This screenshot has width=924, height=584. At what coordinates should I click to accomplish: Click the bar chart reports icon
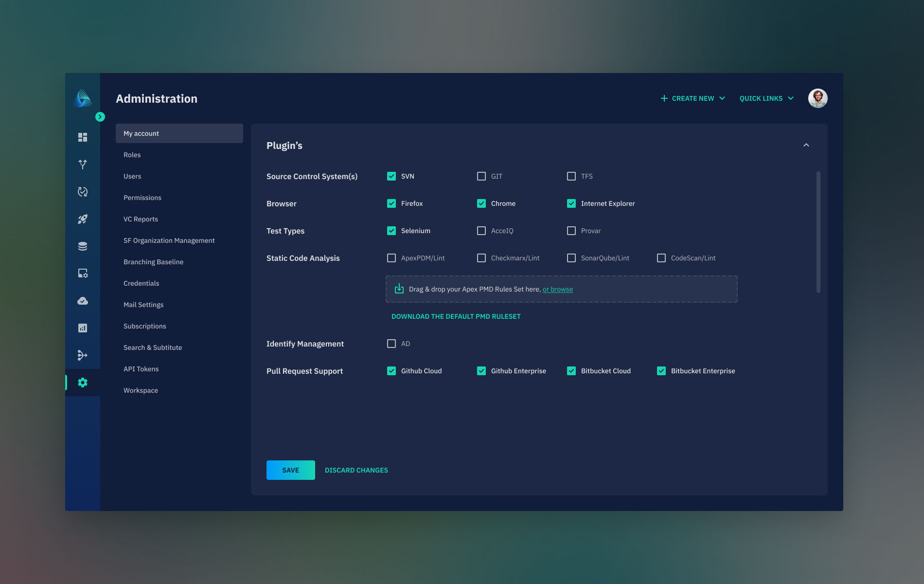coord(83,328)
